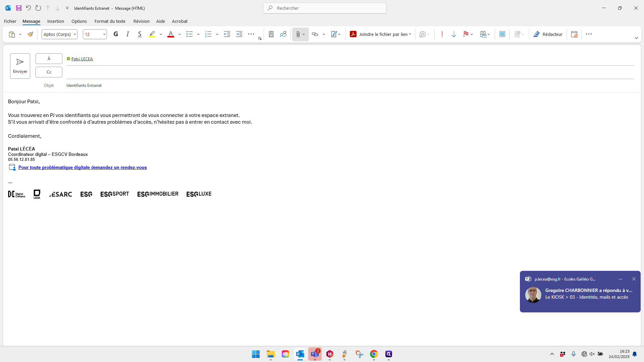Screen dimensions: 644x362
Task: Select recipient Patxi LECEA
Action: coord(82,59)
